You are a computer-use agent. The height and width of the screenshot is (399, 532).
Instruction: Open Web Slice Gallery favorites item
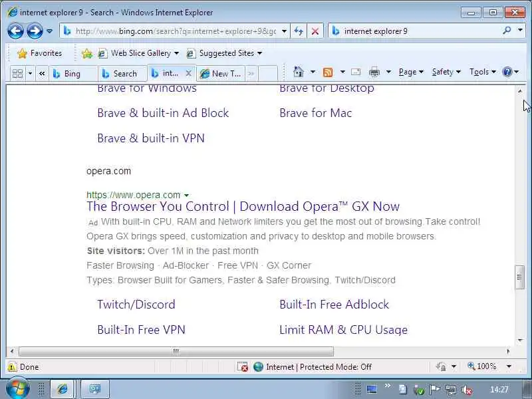point(138,53)
